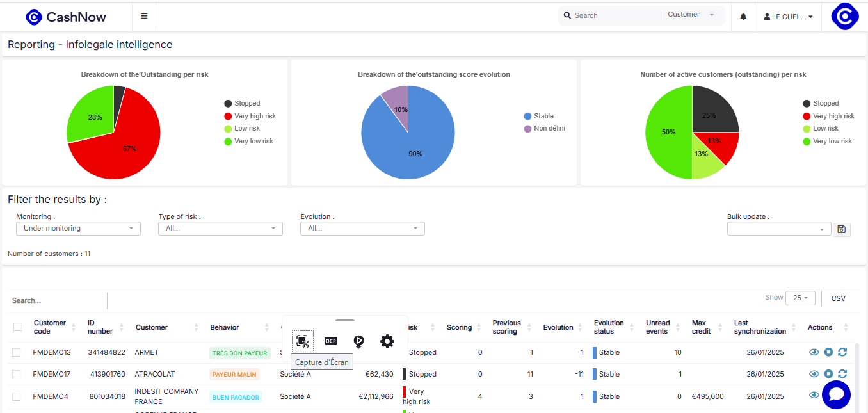This screenshot has width=868, height=413.
Task: Click the floating toolbar drag handle
Action: pos(344,320)
